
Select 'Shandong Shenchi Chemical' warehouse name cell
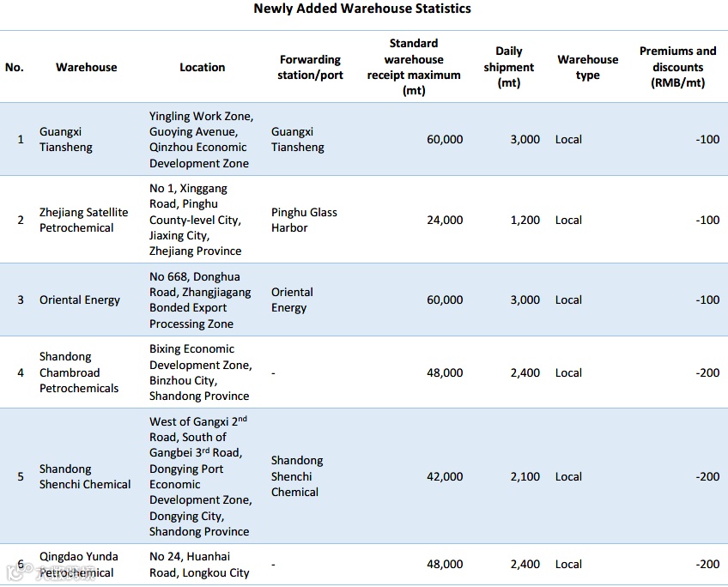pyautogui.click(x=85, y=476)
